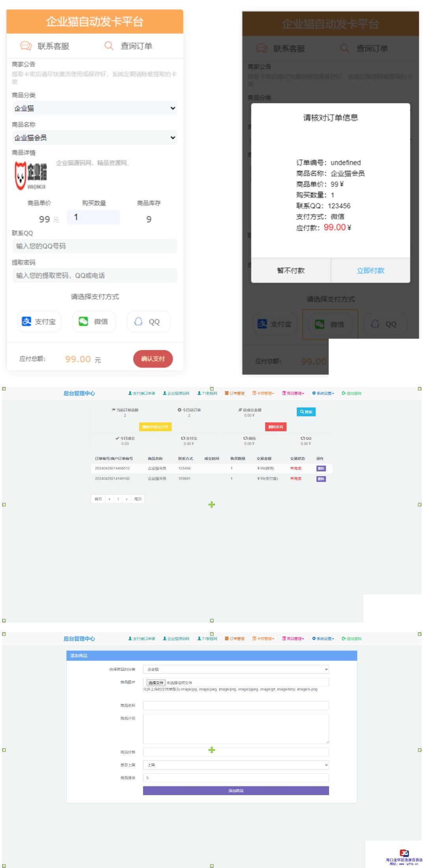Click the Alipay logo in the undimmed payment options

pyautogui.click(x=26, y=321)
